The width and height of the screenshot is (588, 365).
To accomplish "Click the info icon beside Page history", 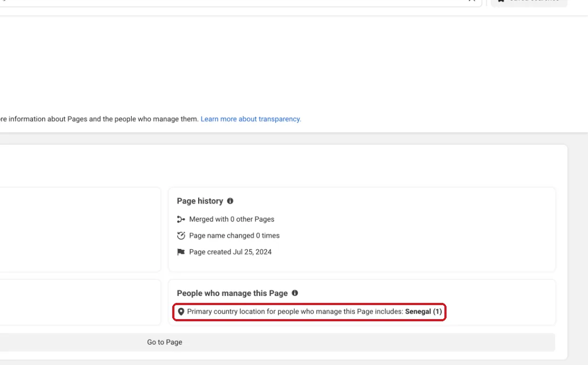I will click(x=230, y=201).
